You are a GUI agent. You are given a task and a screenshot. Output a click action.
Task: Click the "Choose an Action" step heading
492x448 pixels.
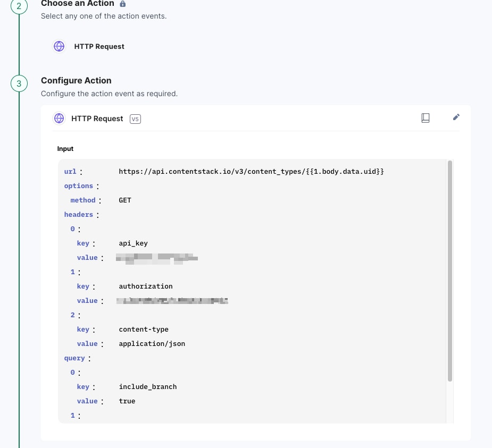[78, 4]
